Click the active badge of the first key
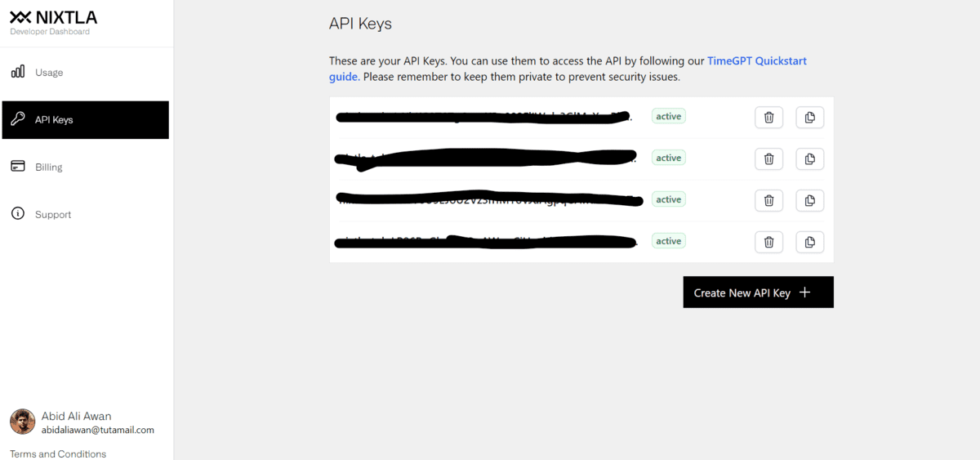 pyautogui.click(x=668, y=116)
